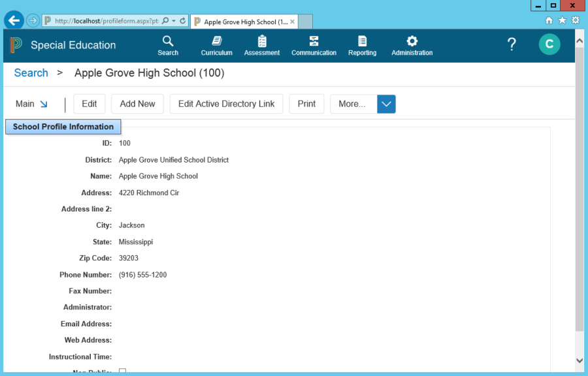The image size is (588, 376).
Task: Click the Edit button
Action: pos(90,104)
